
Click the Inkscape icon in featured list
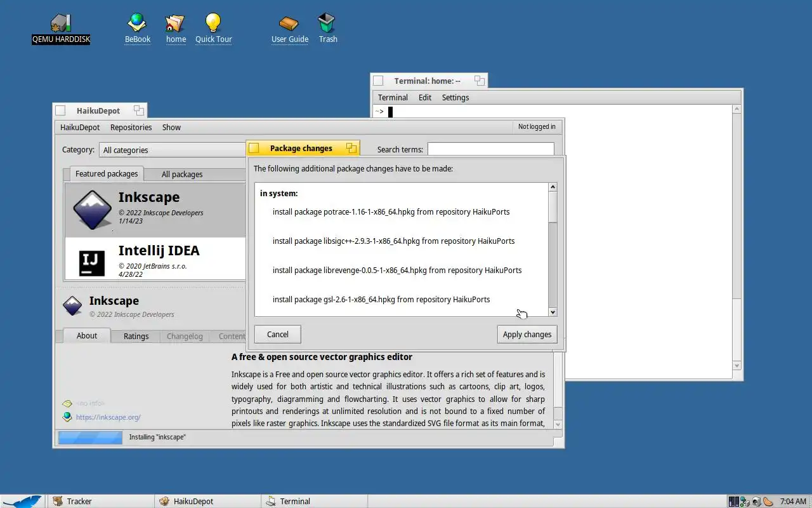click(93, 210)
